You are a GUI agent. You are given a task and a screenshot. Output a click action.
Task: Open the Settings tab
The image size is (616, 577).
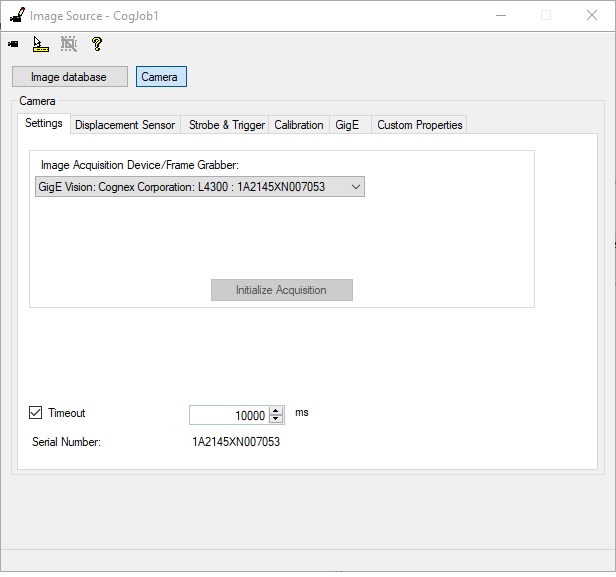(x=44, y=123)
